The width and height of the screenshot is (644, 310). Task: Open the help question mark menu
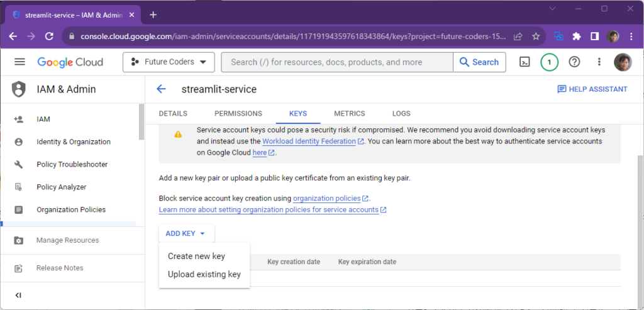coord(574,62)
